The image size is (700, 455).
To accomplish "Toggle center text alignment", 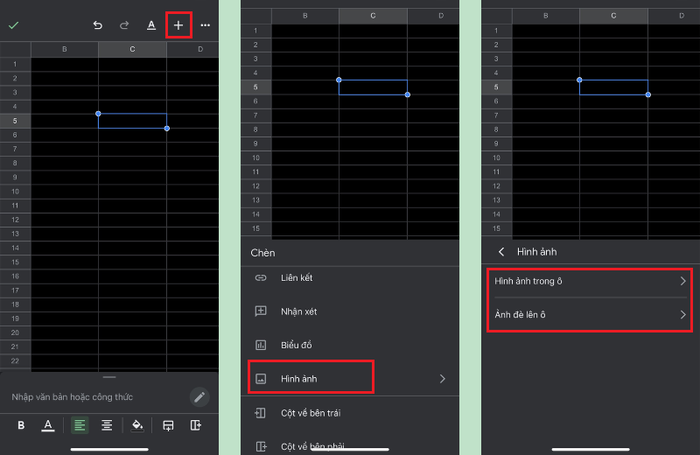I will pos(107,425).
